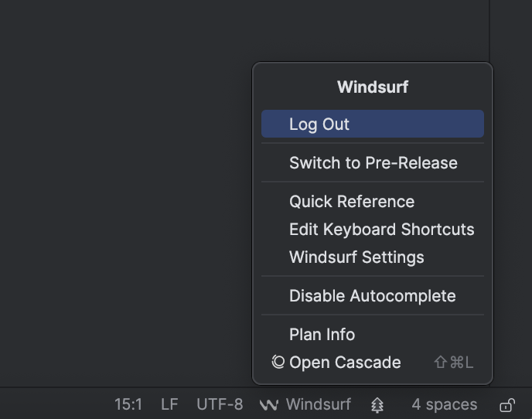The width and height of the screenshot is (532, 419).
Task: Click empty editor area left of popup
Action: click(124, 193)
